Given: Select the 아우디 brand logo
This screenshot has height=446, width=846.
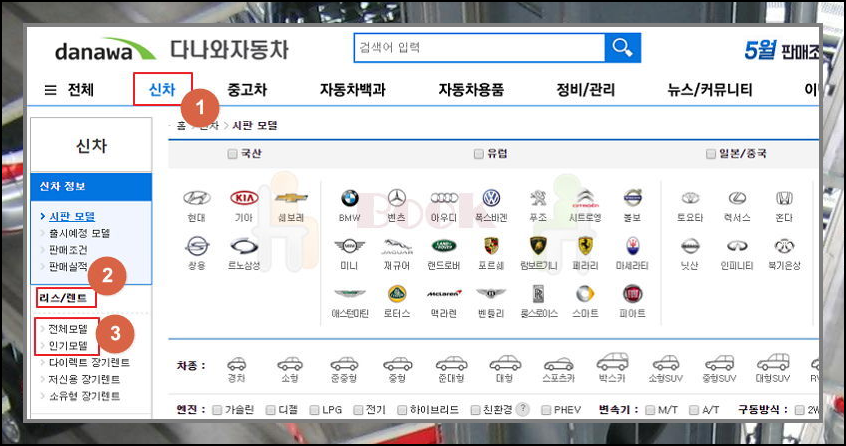Looking at the screenshot, I should (444, 198).
